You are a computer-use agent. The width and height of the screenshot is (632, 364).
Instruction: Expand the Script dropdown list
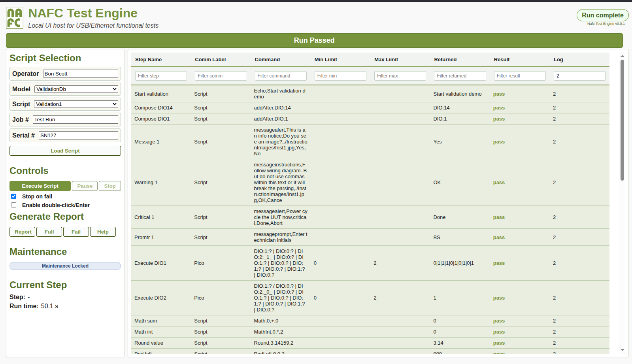click(76, 104)
